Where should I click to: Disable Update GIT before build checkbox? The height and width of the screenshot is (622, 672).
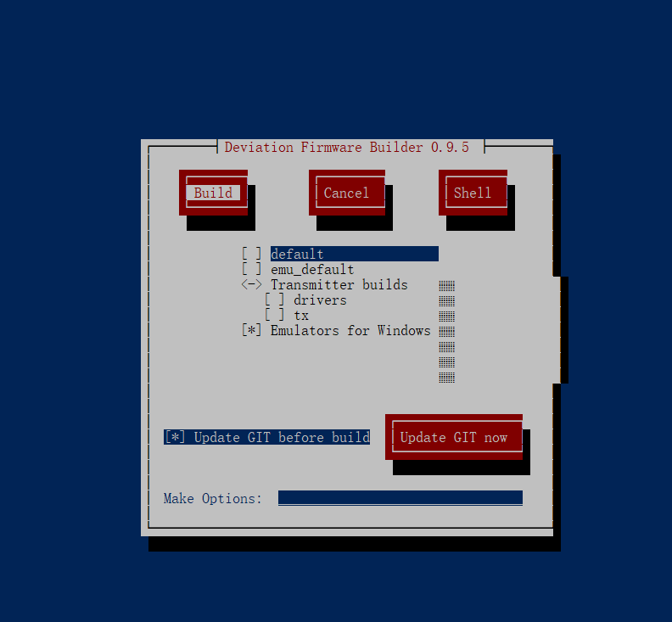175,437
